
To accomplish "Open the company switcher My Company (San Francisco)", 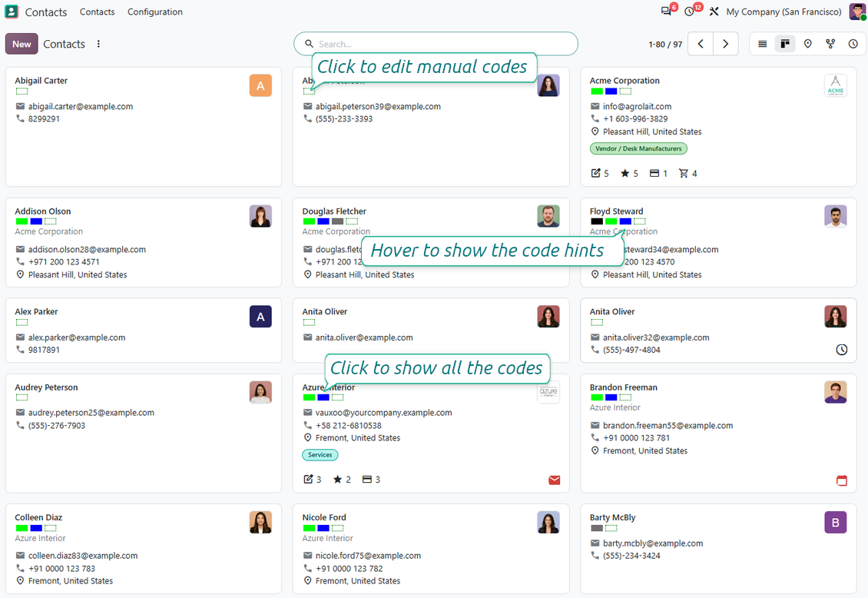I will pyautogui.click(x=784, y=12).
